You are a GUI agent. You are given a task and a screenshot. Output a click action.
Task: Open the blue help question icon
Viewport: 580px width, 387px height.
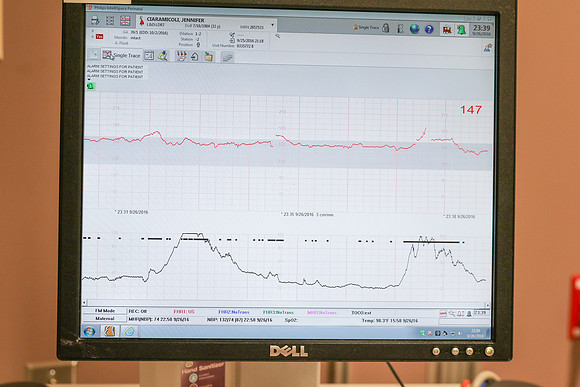tap(429, 29)
